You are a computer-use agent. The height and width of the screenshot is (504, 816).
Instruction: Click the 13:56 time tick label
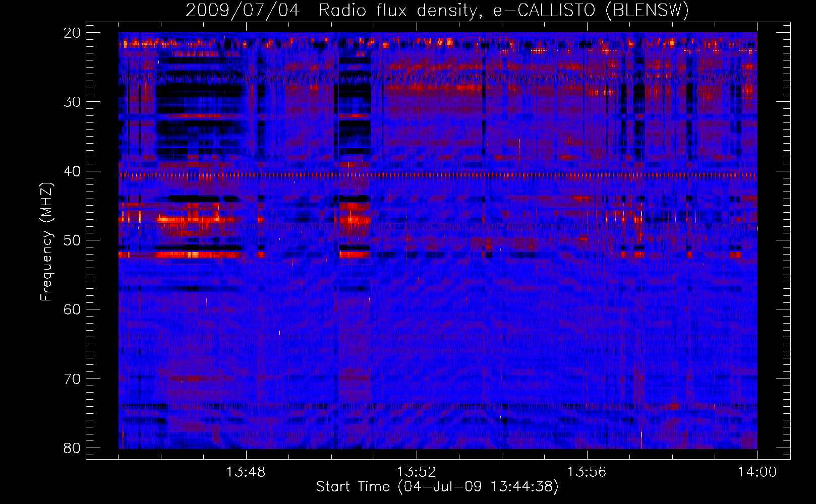tap(587, 472)
